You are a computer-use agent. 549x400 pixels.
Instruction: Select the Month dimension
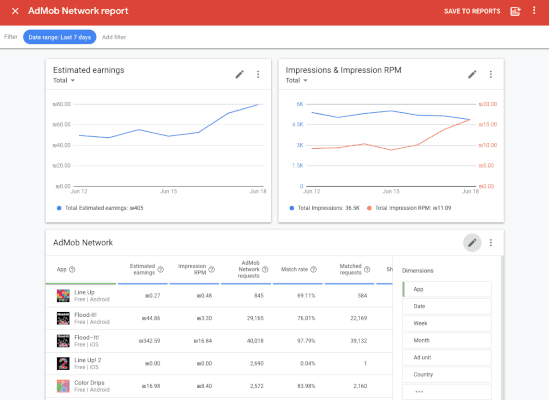pos(447,340)
